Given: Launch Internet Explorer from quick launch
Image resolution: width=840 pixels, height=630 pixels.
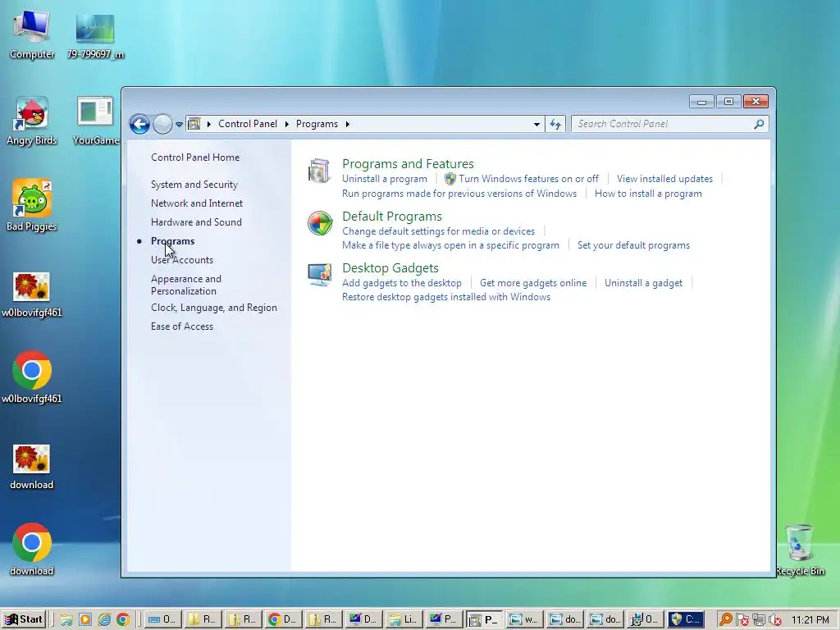Looking at the screenshot, I should point(104,620).
